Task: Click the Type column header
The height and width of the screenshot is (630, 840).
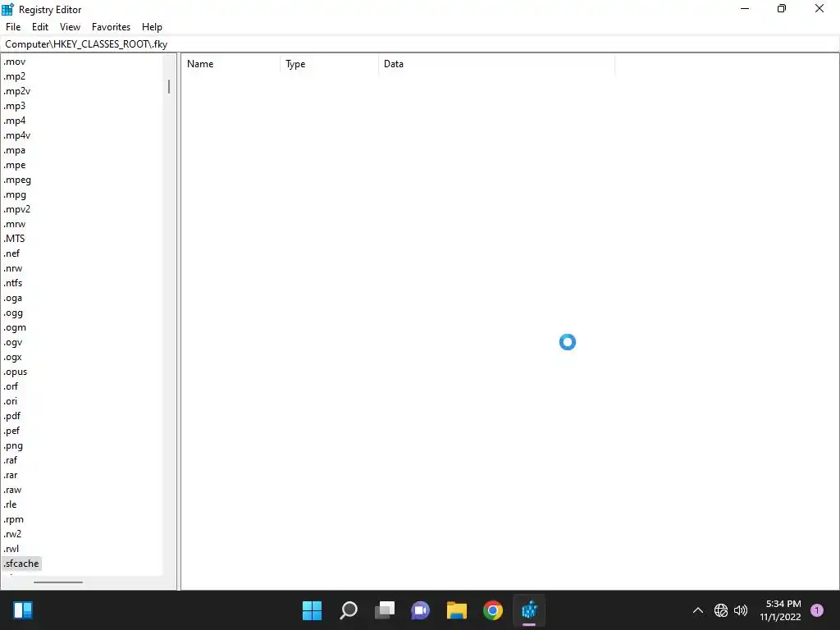Action: point(329,64)
